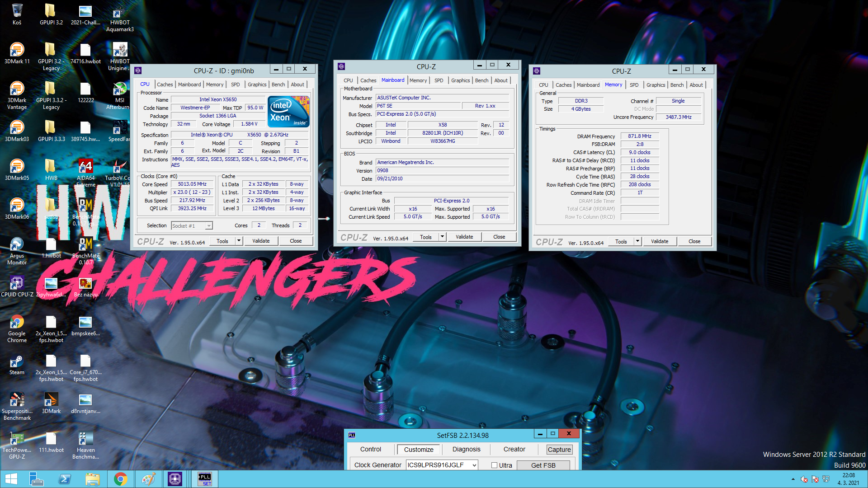The width and height of the screenshot is (868, 488).
Task: Launch Superposition Benchmark desktop icon
Action: [x=17, y=406]
